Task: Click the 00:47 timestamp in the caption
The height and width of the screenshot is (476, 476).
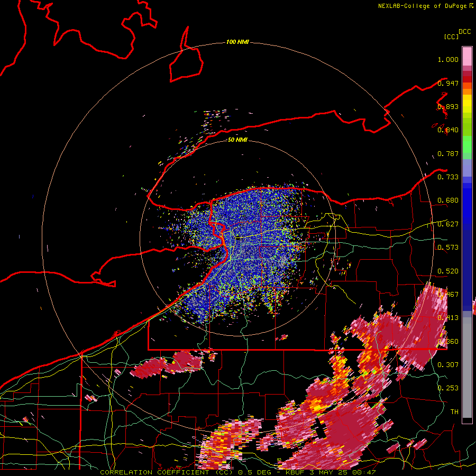Action: click(x=364, y=472)
